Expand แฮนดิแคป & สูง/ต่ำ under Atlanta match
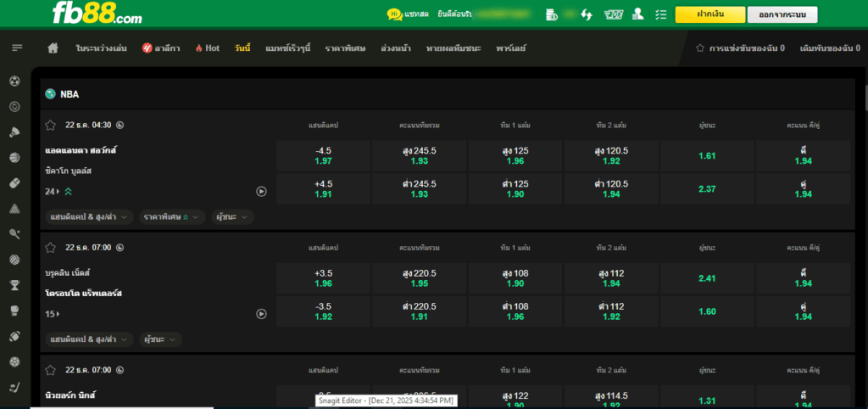This screenshot has height=409, width=868. 89,217
